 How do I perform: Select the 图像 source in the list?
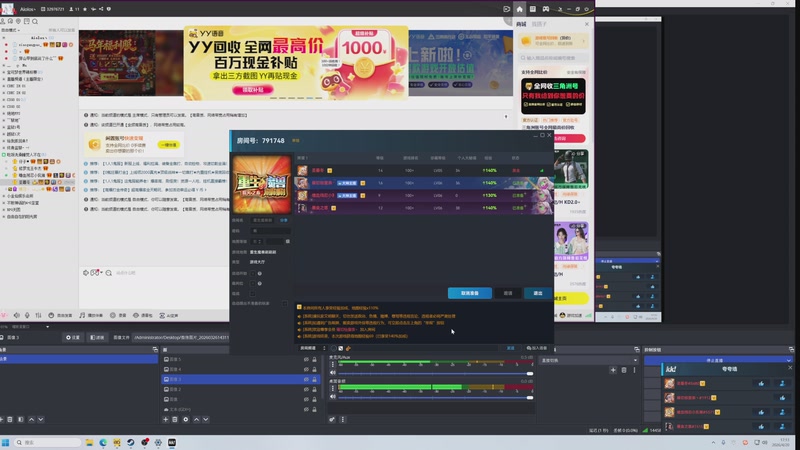click(174, 399)
